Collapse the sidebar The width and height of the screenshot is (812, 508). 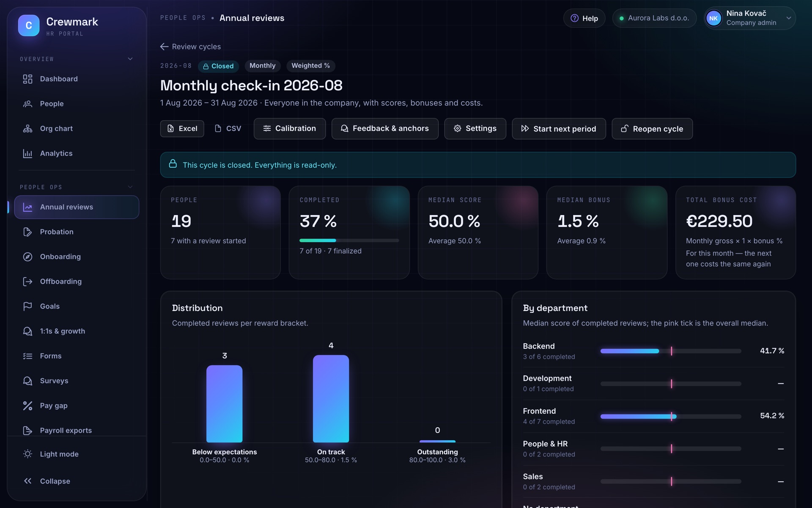(76, 481)
